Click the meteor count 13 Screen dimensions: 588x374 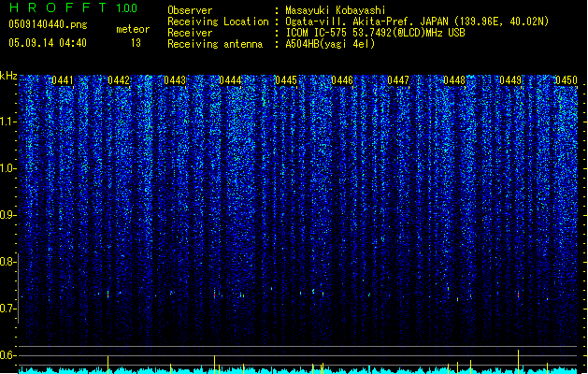136,43
